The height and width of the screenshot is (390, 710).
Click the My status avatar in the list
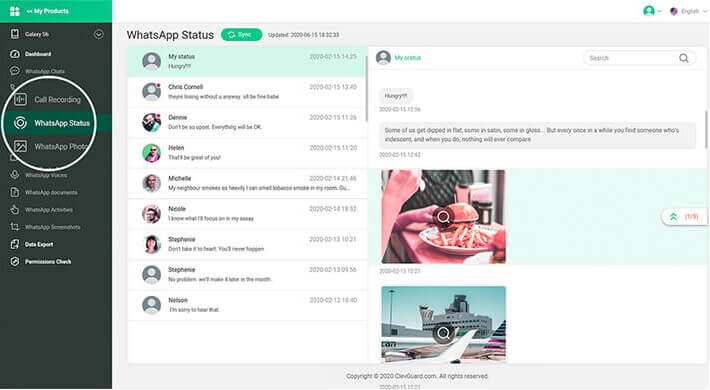pyautogui.click(x=151, y=61)
